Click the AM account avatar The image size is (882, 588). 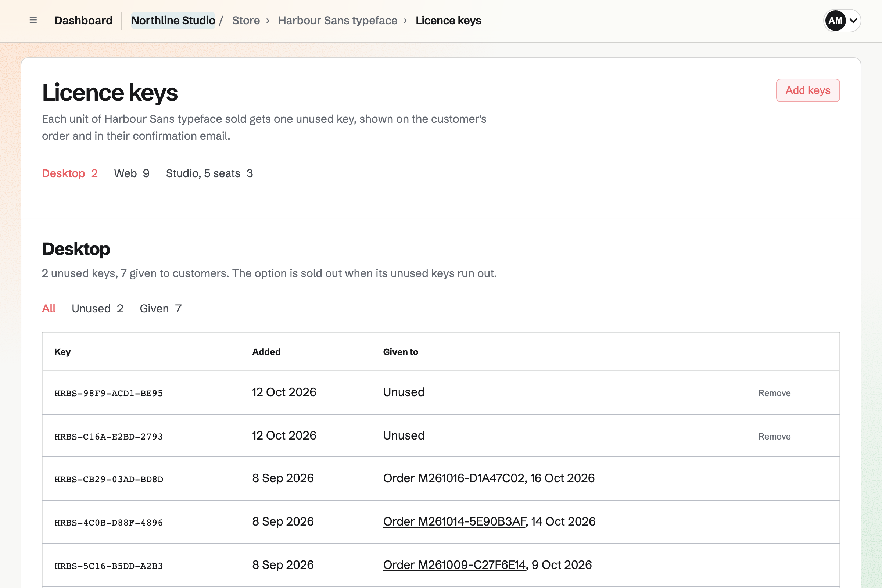[x=835, y=21]
